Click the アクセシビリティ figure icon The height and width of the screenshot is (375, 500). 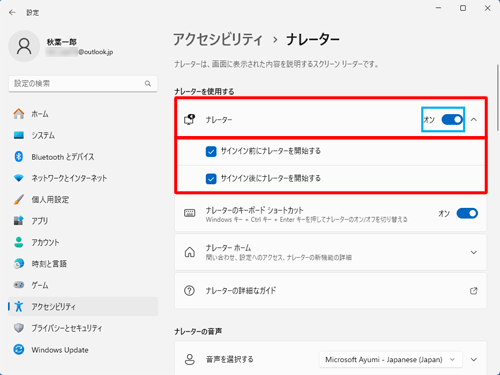click(x=19, y=306)
